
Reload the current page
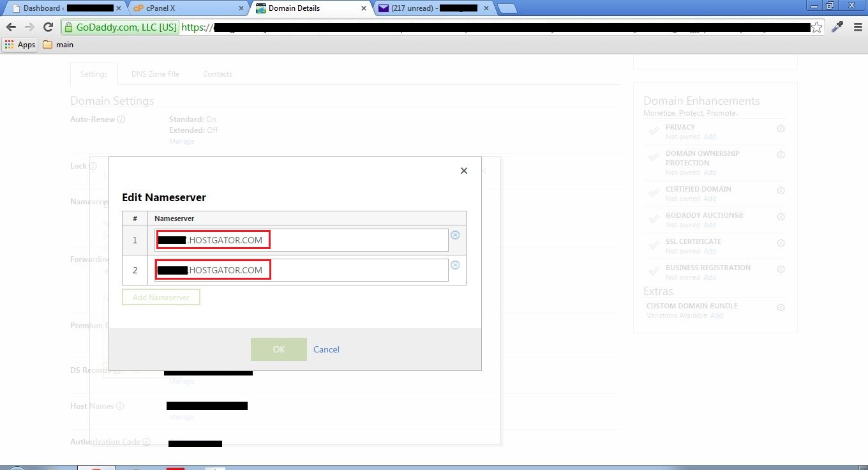coord(48,27)
